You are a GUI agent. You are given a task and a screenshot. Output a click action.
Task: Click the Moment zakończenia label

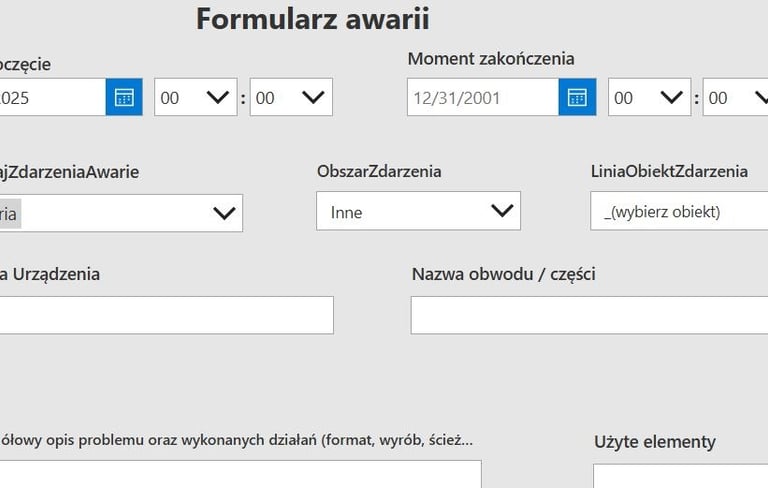point(491,59)
